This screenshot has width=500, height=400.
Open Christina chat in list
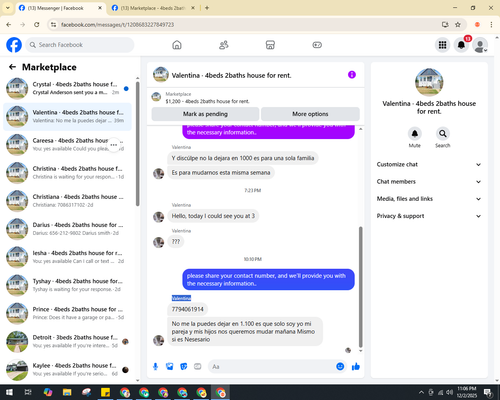(68, 173)
